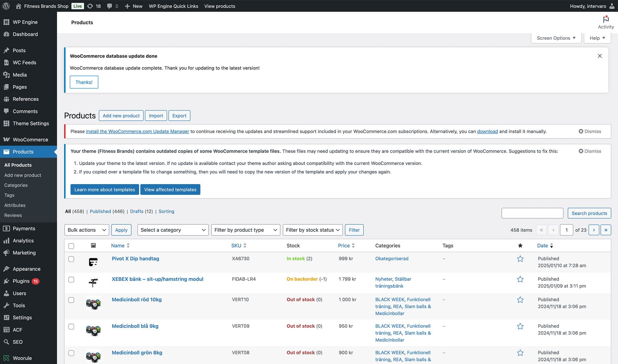Select the WooCommerce icon in the sidebar
The width and height of the screenshot is (618, 364).
click(7, 139)
